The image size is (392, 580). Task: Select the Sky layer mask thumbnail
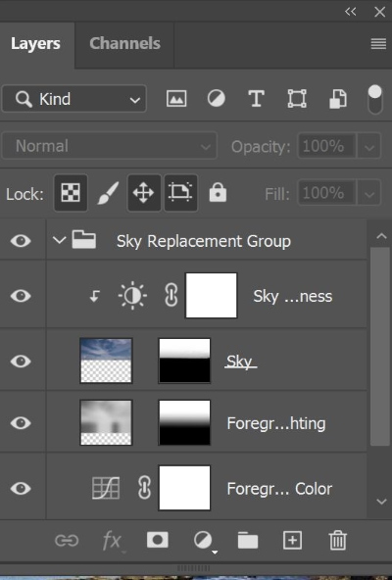click(x=184, y=361)
